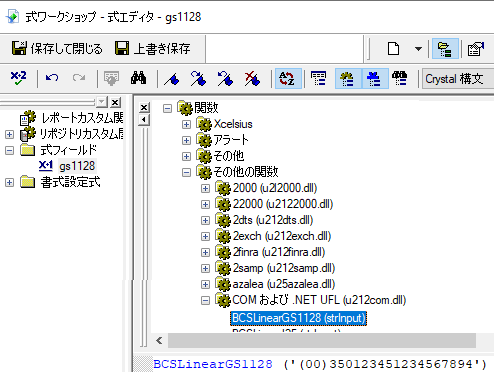
Task: Expand 2exch (u2l2exch.dll) node
Action: click(x=205, y=236)
